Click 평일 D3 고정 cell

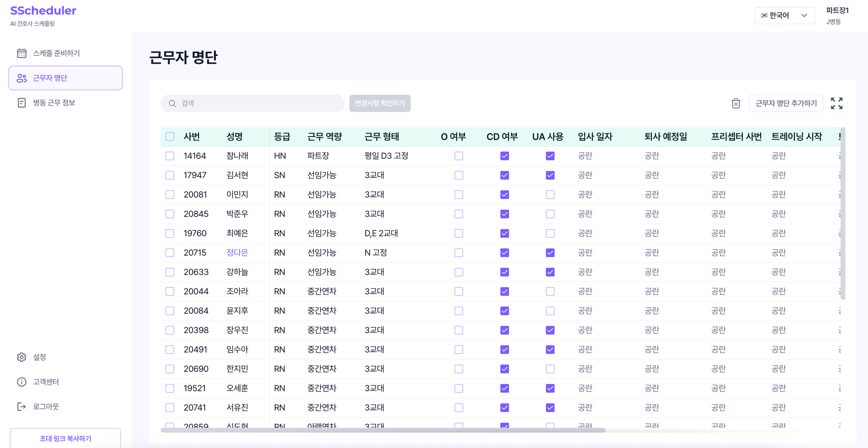pyautogui.click(x=386, y=156)
